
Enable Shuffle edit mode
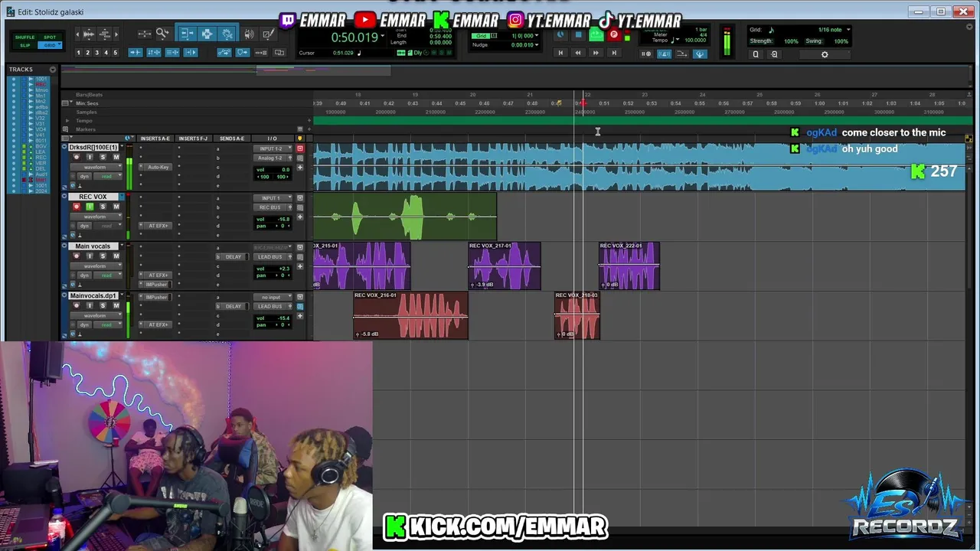coord(25,37)
